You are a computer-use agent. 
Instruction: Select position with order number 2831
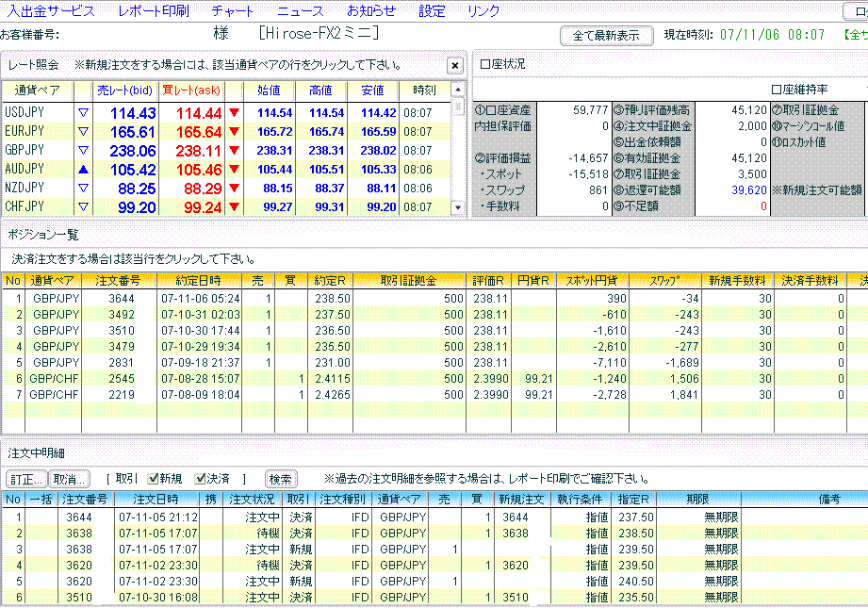pos(434,363)
